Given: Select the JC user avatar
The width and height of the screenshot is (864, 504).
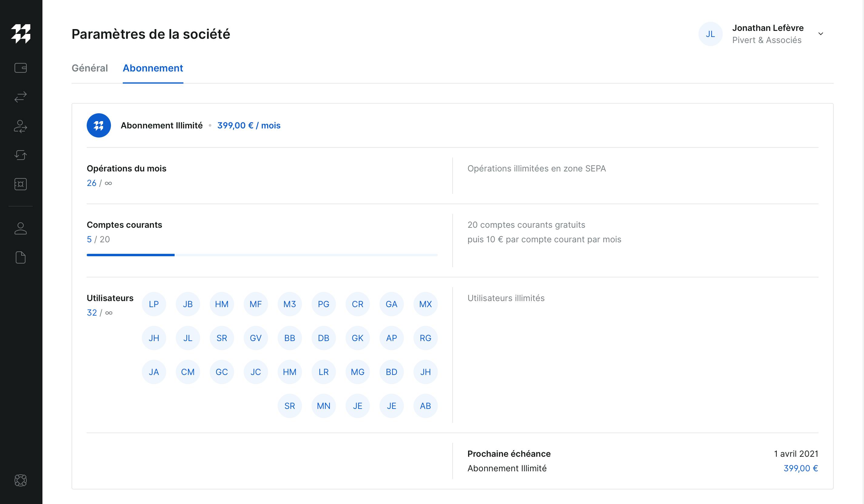Looking at the screenshot, I should 256,372.
